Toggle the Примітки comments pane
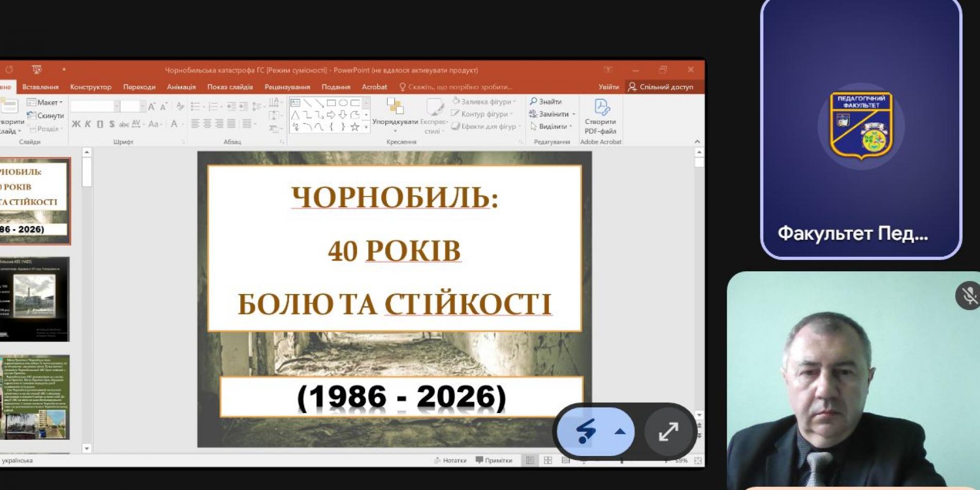 [x=494, y=461]
